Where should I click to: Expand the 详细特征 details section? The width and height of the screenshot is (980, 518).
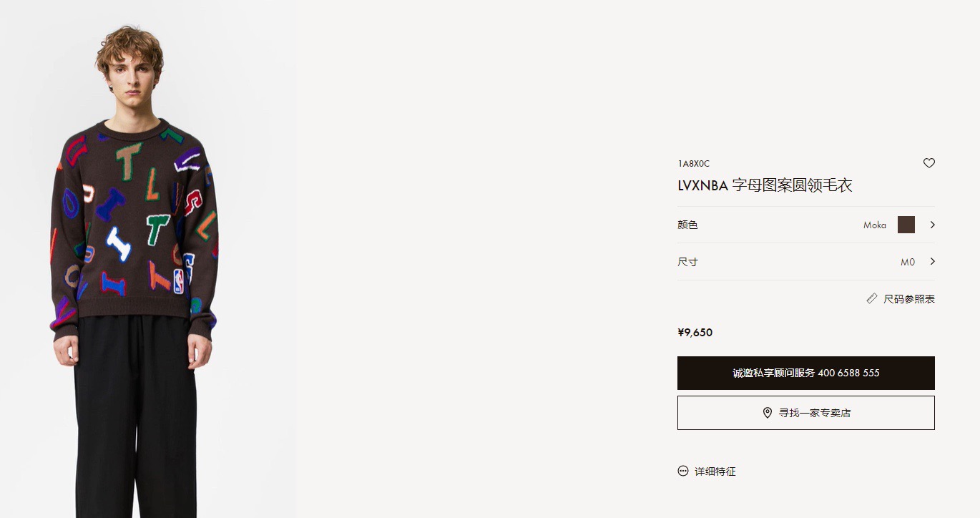715,471
